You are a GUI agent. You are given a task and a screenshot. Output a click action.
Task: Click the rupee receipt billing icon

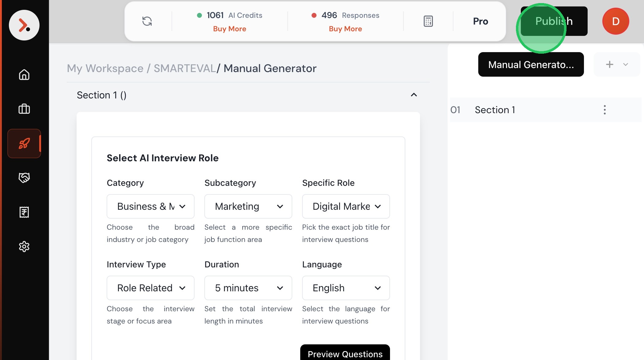[24, 212]
